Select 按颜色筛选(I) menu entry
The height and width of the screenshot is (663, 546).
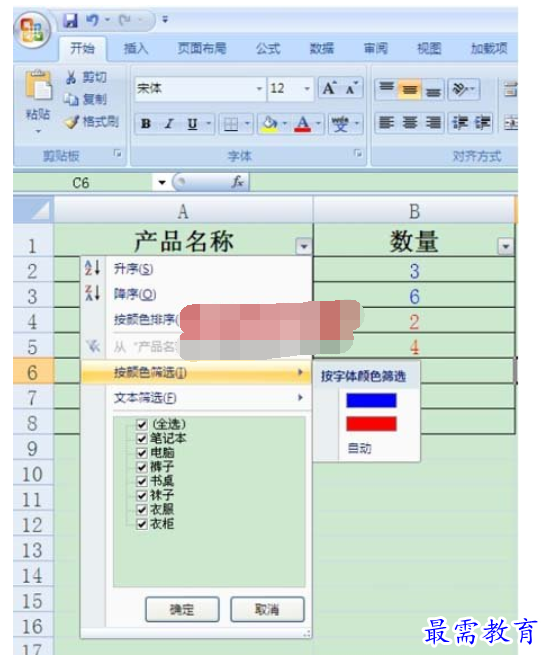[x=196, y=373]
